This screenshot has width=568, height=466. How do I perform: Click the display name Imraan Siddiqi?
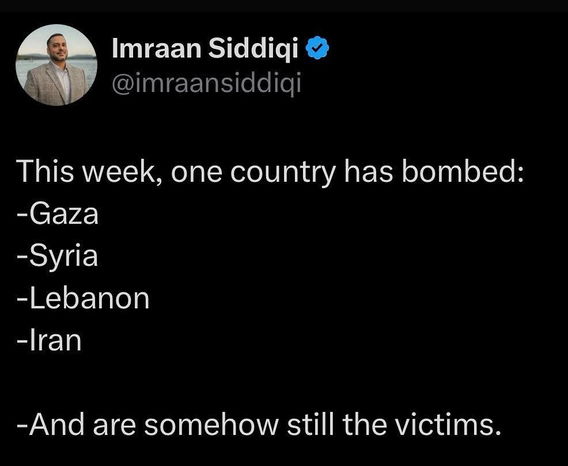point(205,48)
